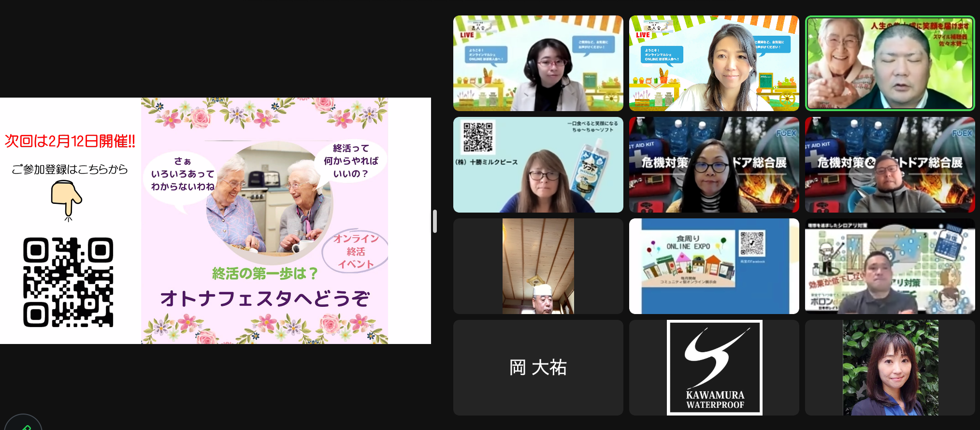The height and width of the screenshot is (430, 980).
Task: Select the chef in white hat tile
Action: 538,266
